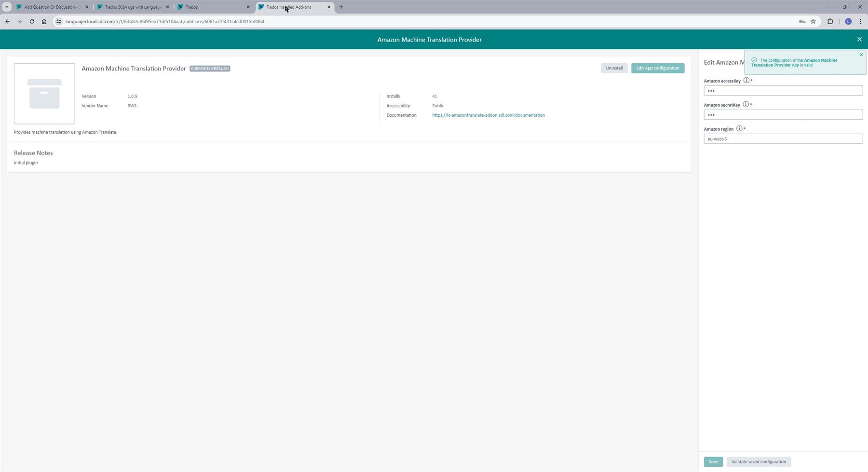The height and width of the screenshot is (472, 868).
Task: Switch to Add Question Or Discussion tab
Action: (50, 7)
